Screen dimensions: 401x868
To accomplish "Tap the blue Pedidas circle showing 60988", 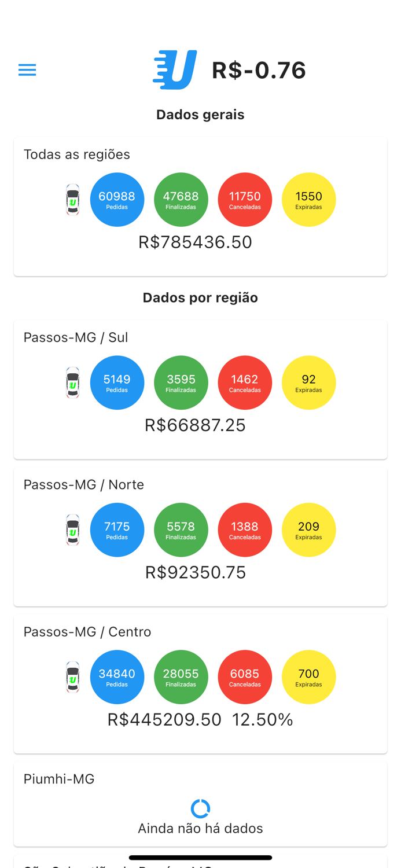I will pyautogui.click(x=117, y=199).
